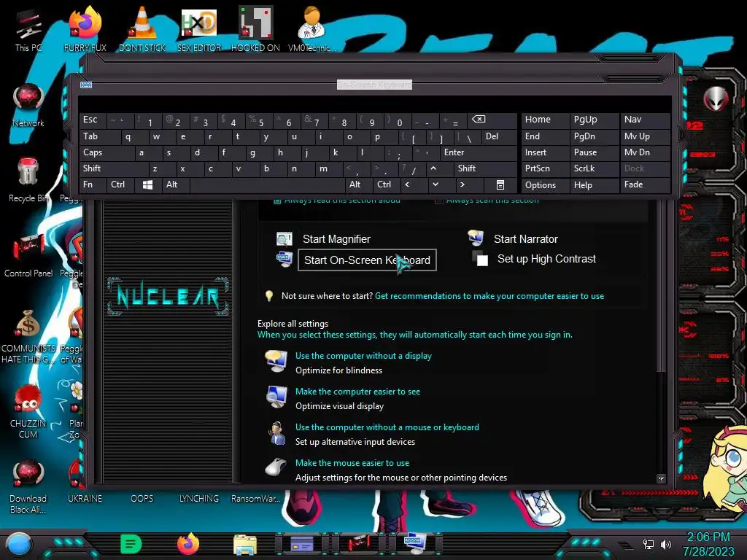Screen dimensions: 747x560
Task: Click the mouse icon next to 'Make the mouse easier to use'
Action: 276,467
